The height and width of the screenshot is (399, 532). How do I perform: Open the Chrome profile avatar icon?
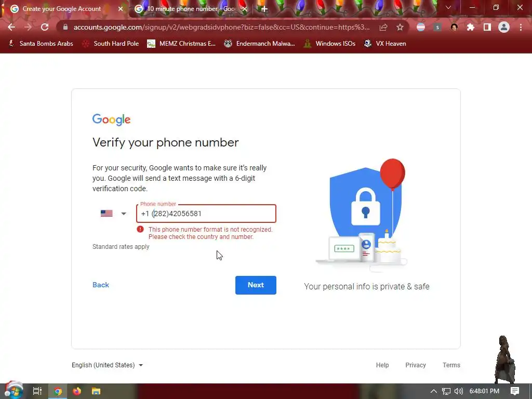tap(504, 27)
